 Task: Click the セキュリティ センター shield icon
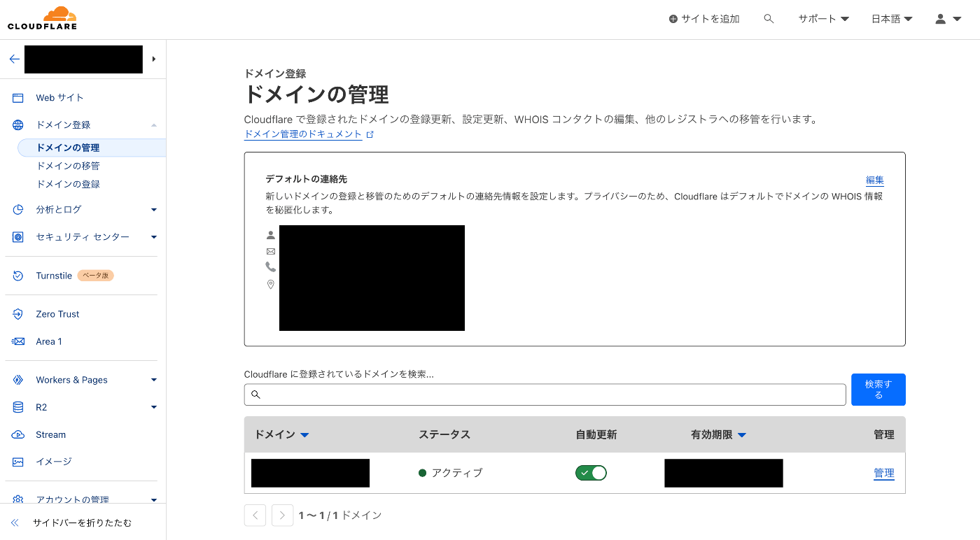click(18, 237)
